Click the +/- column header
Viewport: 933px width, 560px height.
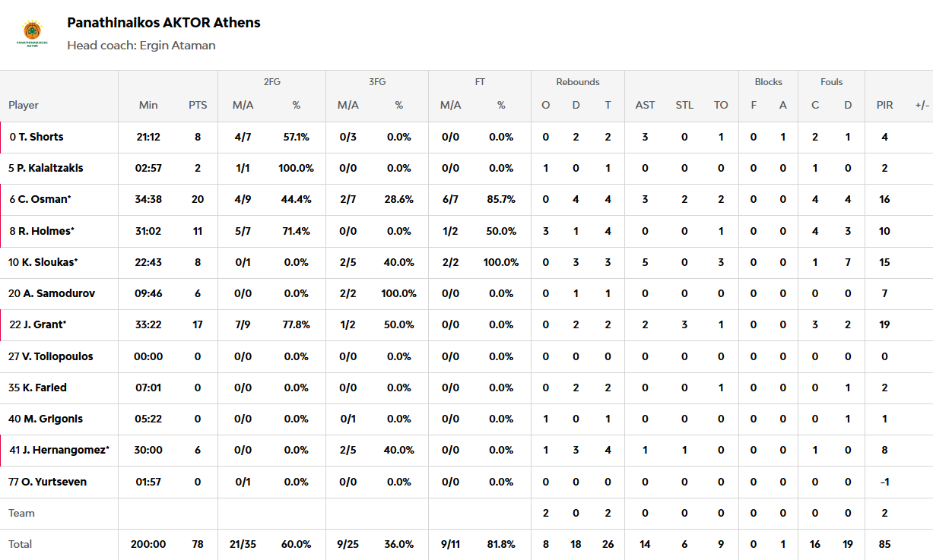(922, 106)
